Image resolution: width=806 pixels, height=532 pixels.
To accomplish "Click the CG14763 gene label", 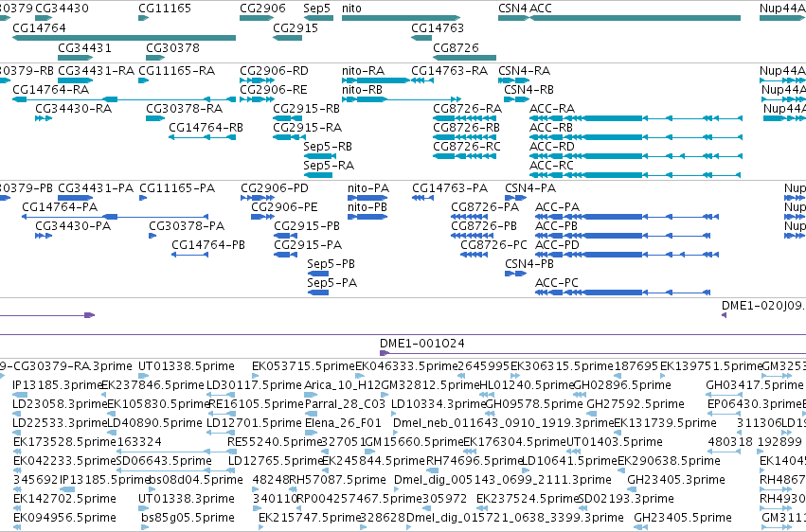I will tap(438, 27).
